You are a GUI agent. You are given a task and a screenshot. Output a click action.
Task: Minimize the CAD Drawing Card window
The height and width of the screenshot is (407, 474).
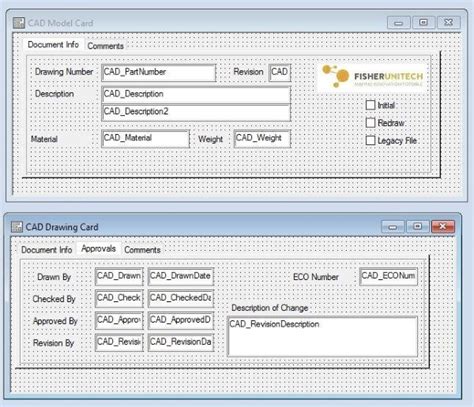(x=393, y=227)
